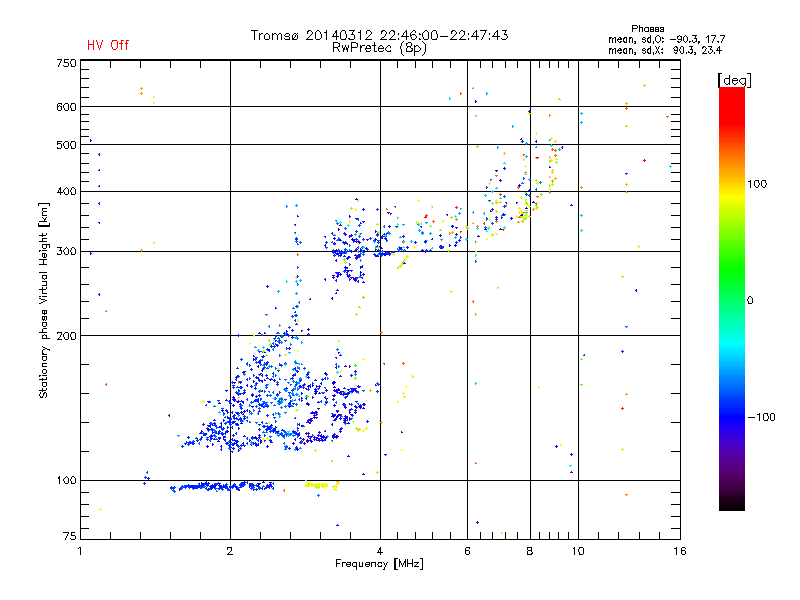Image resolution: width=800 pixels, height=600 pixels.
Task: Click the colorbar '-100' tick label
Action: [761, 417]
